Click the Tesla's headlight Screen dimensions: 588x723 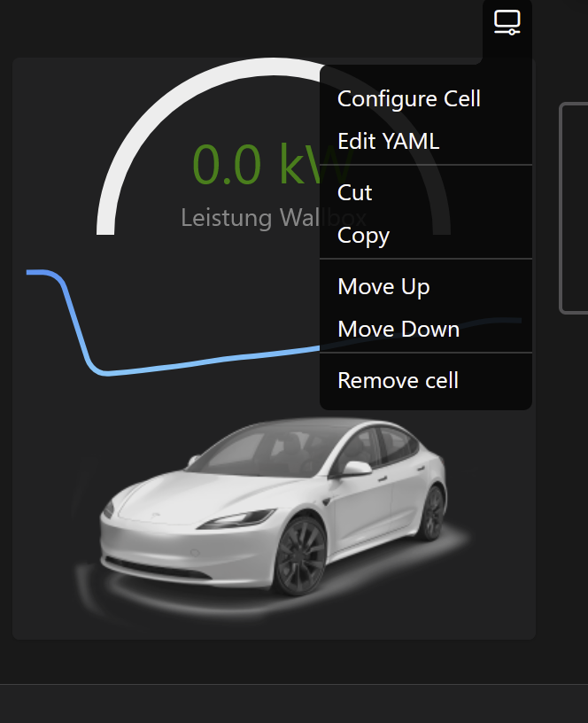(x=237, y=518)
